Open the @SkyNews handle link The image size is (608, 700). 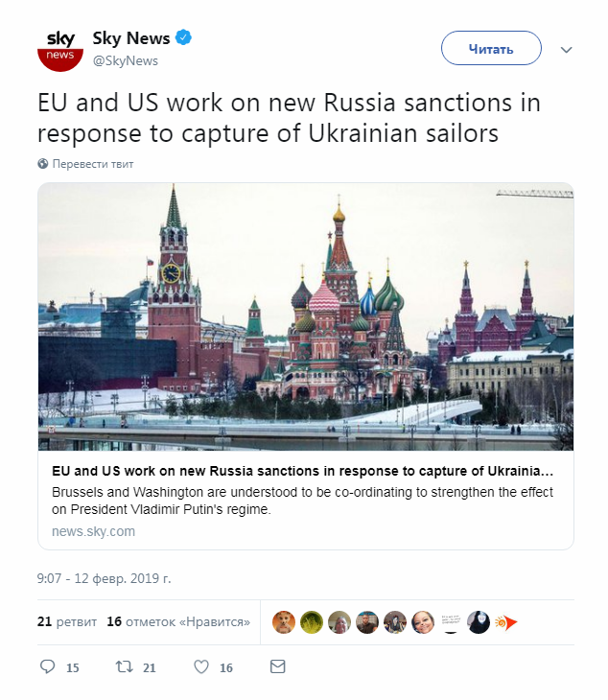(125, 60)
